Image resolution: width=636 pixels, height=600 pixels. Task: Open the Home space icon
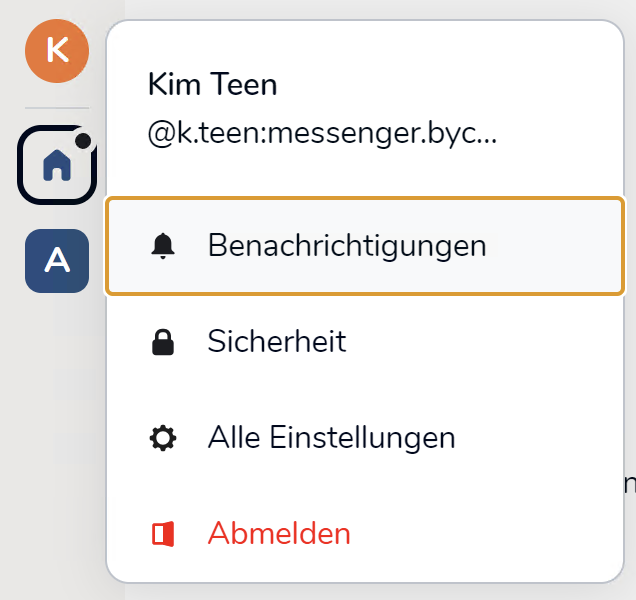pyautogui.click(x=57, y=166)
